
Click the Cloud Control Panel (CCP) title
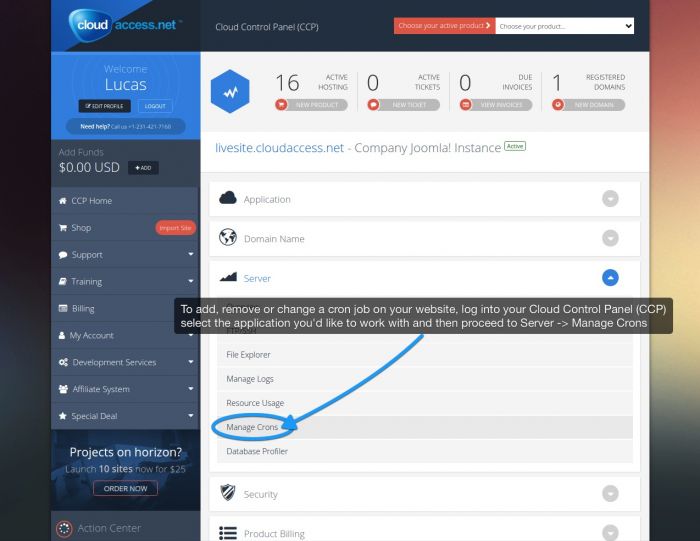coord(267,27)
